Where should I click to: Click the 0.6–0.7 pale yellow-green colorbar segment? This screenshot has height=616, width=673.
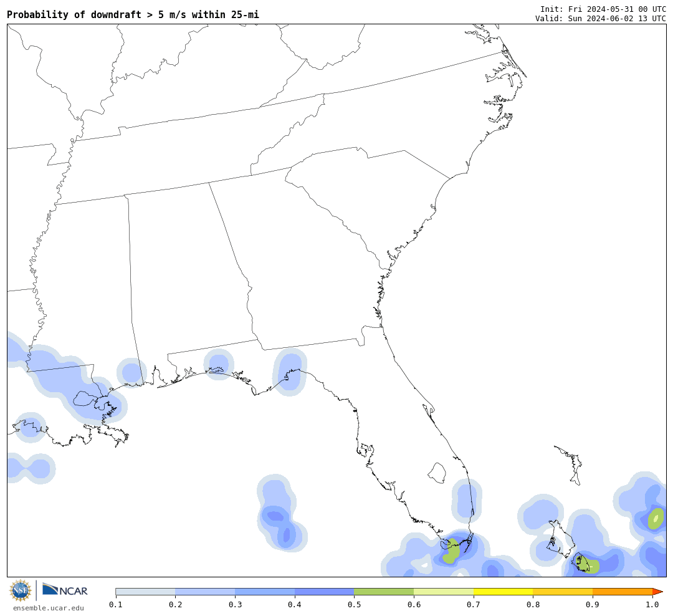[x=444, y=592]
